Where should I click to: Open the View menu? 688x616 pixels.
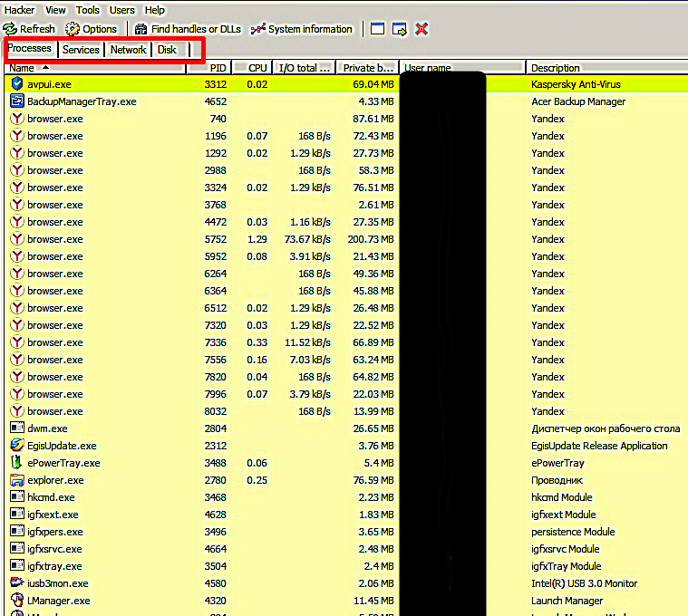(x=55, y=10)
